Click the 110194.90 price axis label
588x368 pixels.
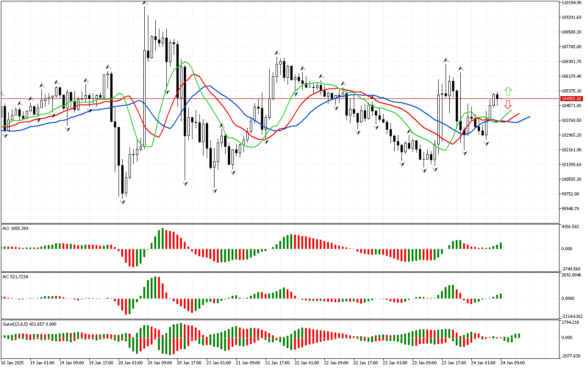tap(572, 3)
